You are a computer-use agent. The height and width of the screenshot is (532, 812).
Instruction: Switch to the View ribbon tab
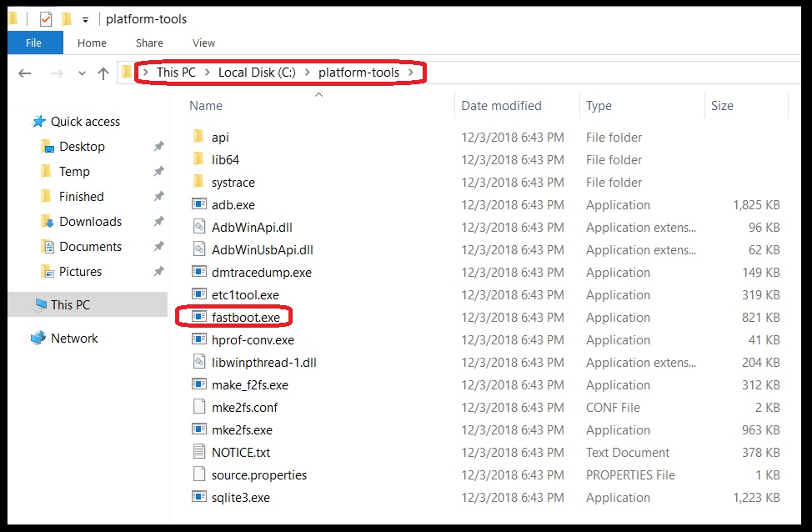pos(203,43)
